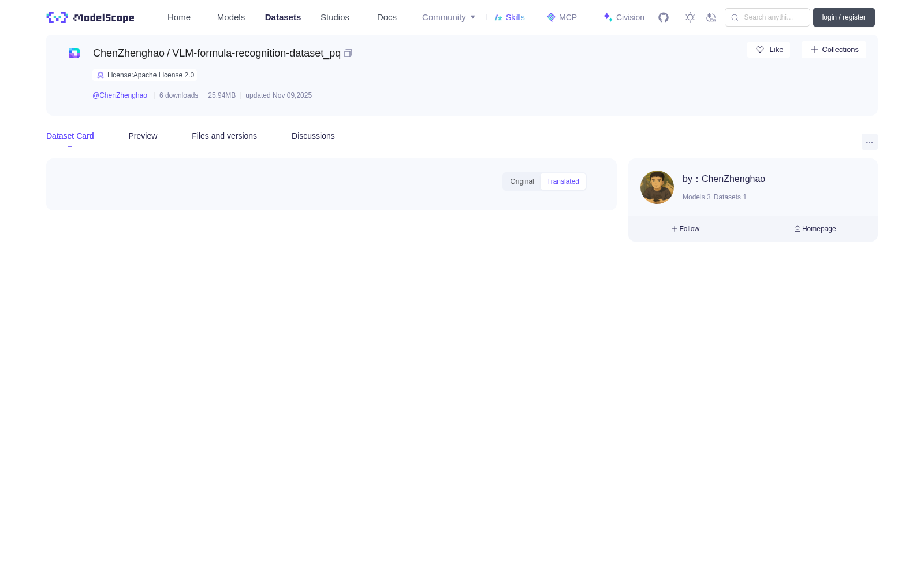Open the Studios navigation item
Image resolution: width=924 pixels, height=578 pixels.
tap(335, 17)
